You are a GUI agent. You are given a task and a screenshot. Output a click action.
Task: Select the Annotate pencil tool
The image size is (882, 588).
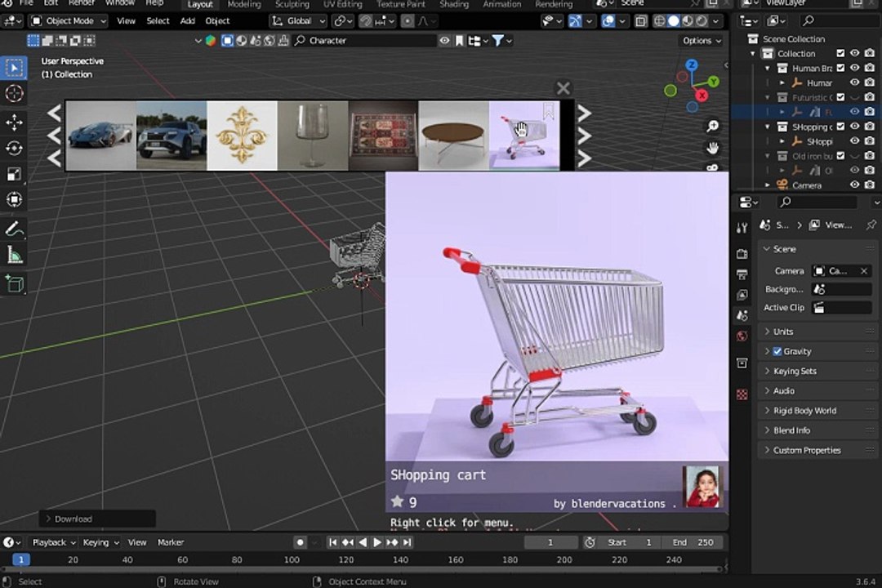tap(14, 229)
